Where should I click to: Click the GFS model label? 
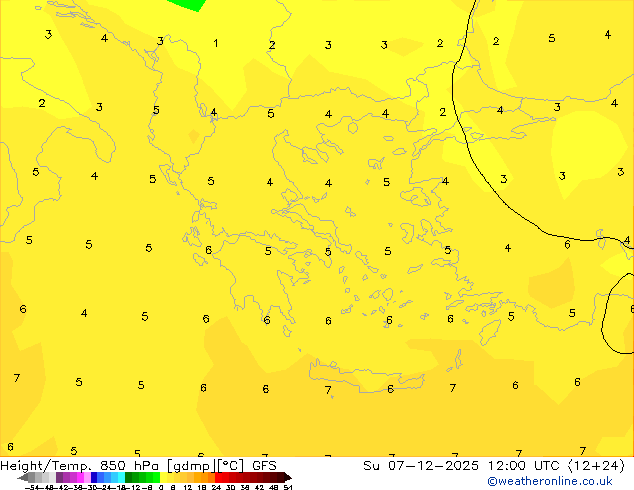pyautogui.click(x=264, y=465)
